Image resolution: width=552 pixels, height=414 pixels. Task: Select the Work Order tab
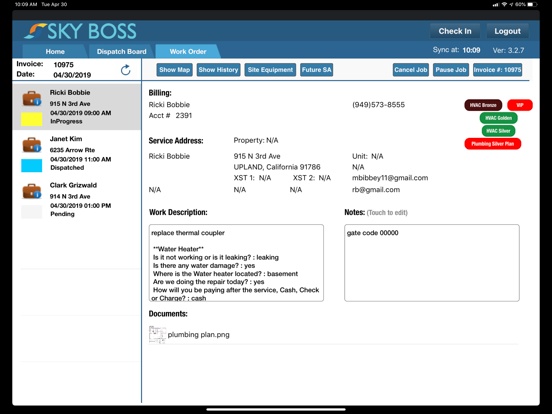[188, 51]
